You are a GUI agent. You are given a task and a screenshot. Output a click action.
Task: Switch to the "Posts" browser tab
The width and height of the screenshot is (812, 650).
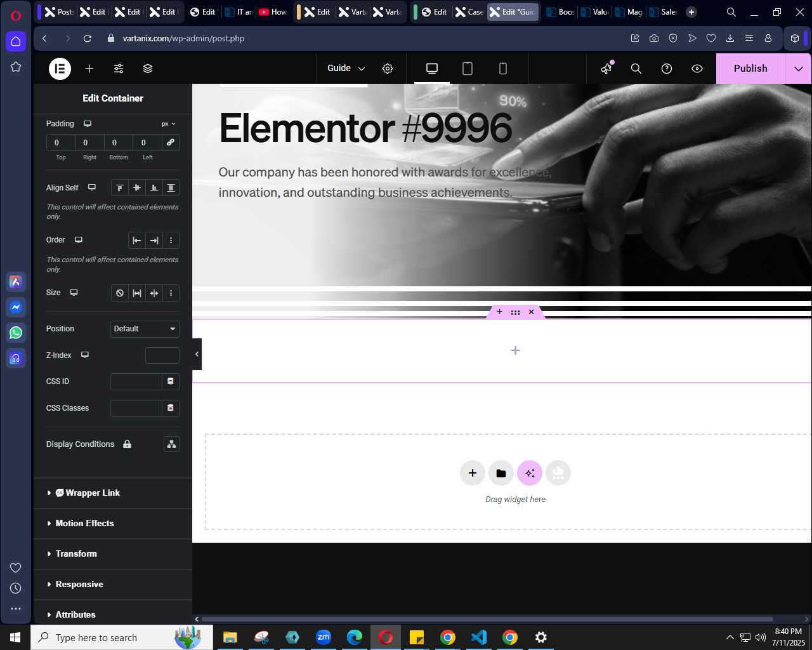pos(59,11)
